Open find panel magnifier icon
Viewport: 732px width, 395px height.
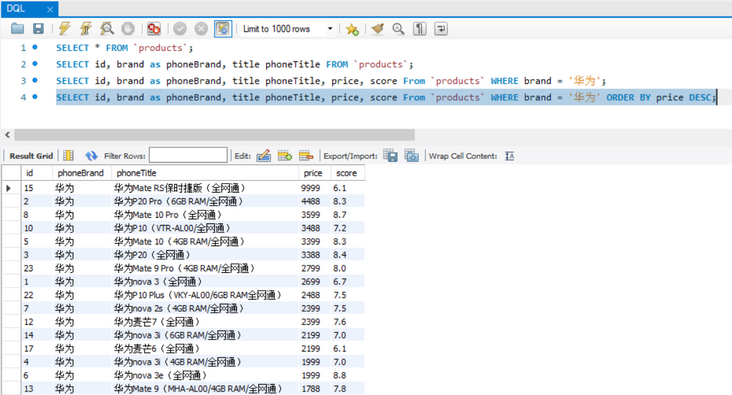[398, 29]
